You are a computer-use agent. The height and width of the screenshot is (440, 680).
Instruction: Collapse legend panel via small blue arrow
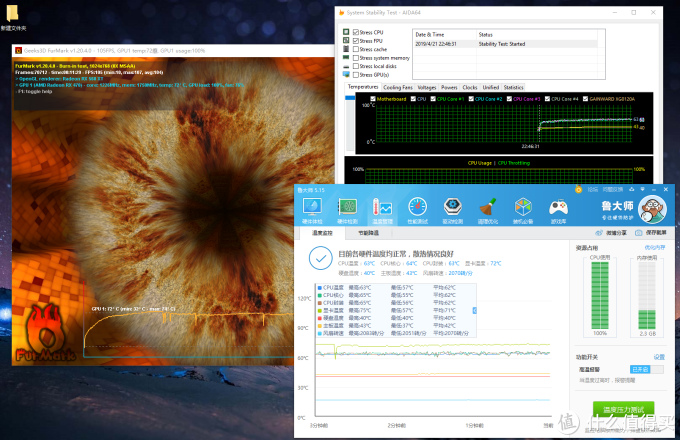click(x=474, y=310)
